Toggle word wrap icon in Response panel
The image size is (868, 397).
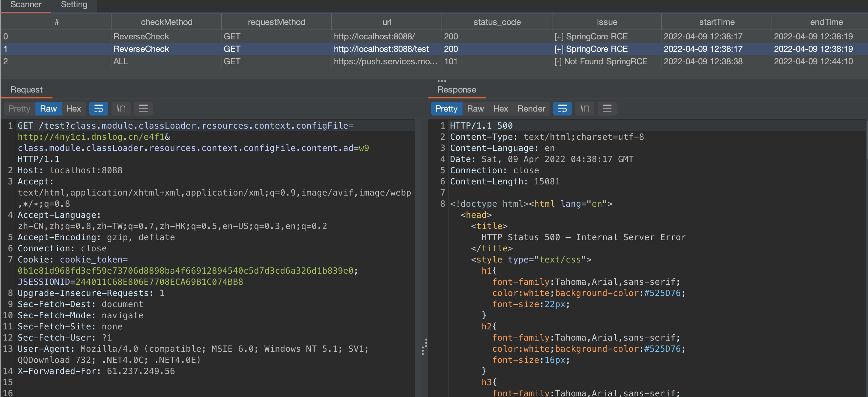(562, 109)
